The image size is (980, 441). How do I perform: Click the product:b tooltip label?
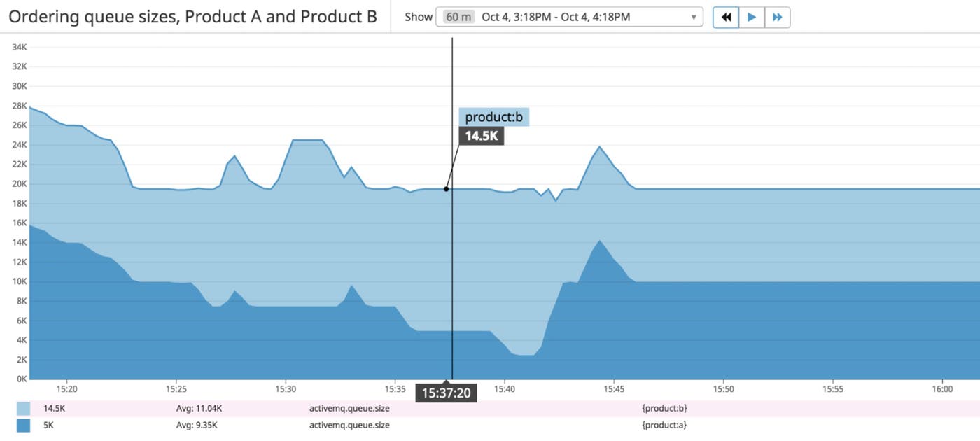point(494,116)
